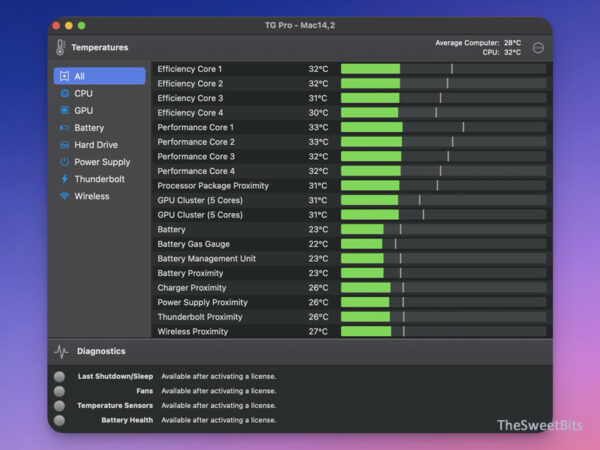This screenshot has width=600, height=450.
Task: Click the Performance Core 2 label
Action: pyautogui.click(x=196, y=142)
